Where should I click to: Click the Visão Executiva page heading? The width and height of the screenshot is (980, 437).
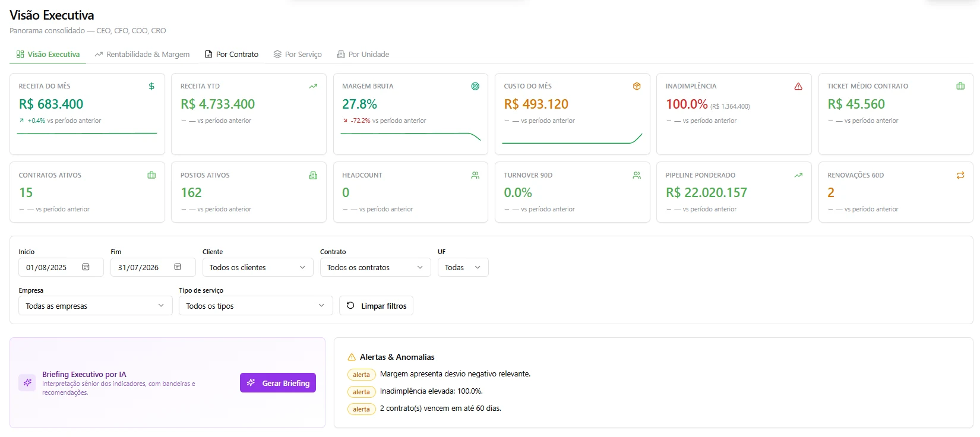52,15
